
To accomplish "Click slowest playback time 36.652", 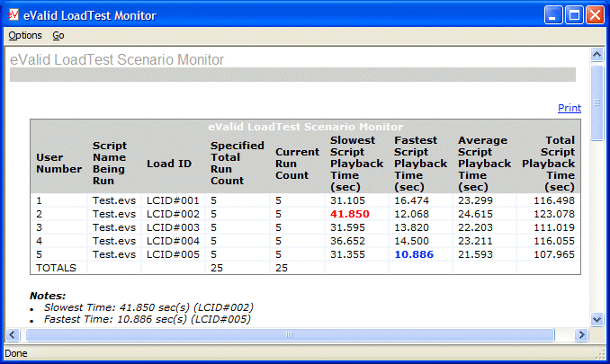I will tap(348, 241).
